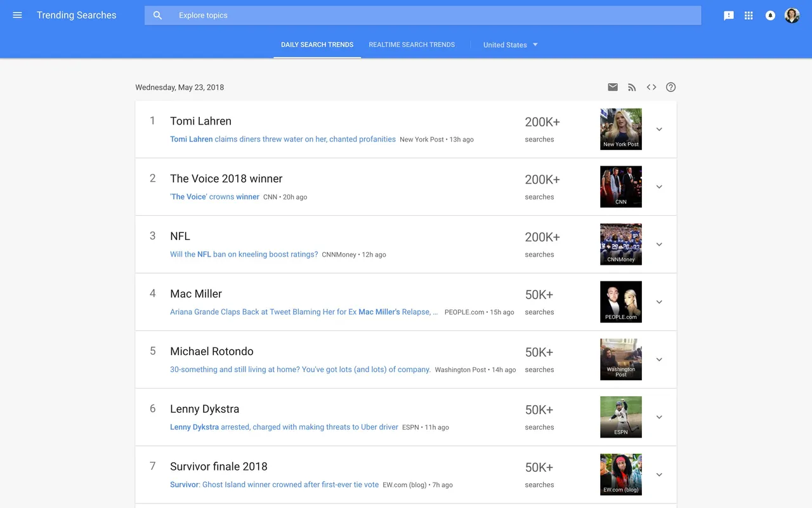Viewport: 812px width, 508px height.
Task: Click the Washington Post thumbnail
Action: 621,359
